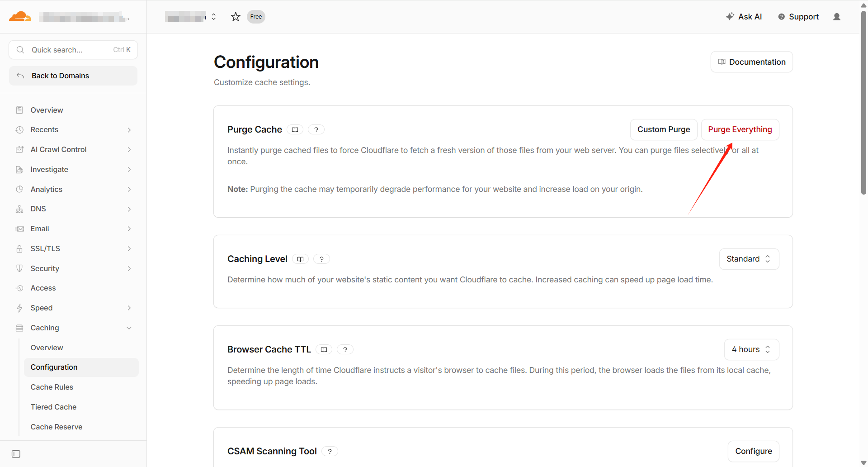
Task: Click the Ask AI sparkle button
Action: coord(744,17)
